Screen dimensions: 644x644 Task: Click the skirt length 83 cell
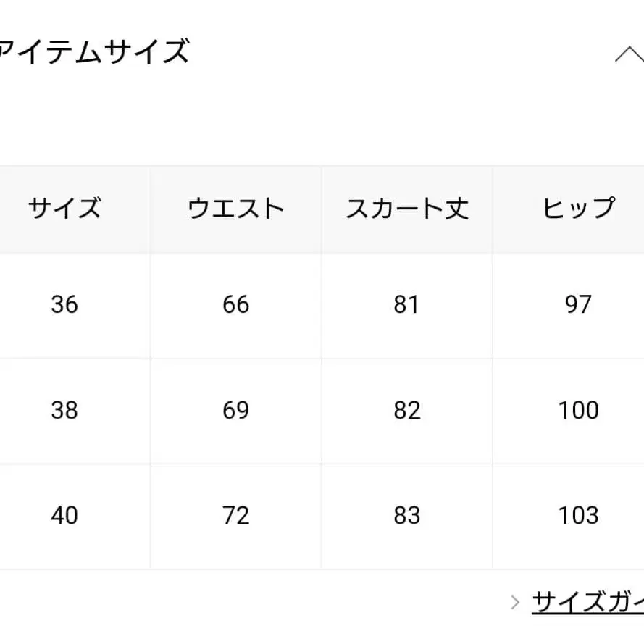click(407, 516)
